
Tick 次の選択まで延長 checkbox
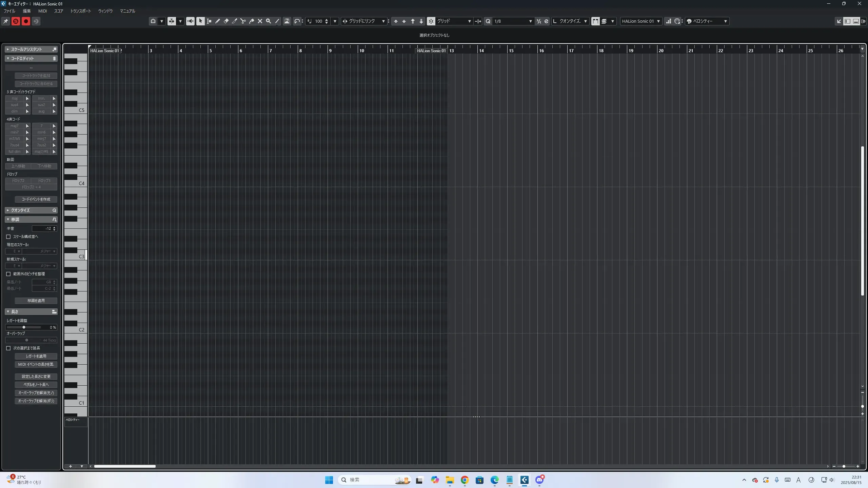(8, 348)
